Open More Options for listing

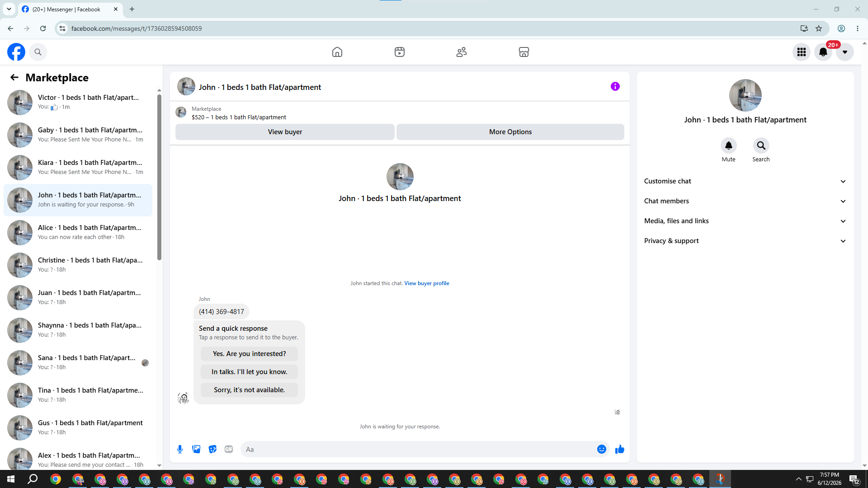[510, 132]
